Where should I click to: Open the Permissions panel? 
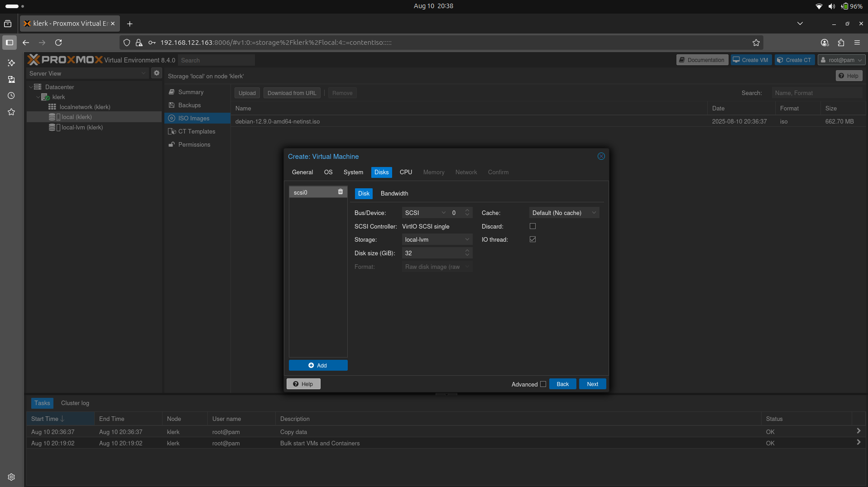(x=194, y=144)
